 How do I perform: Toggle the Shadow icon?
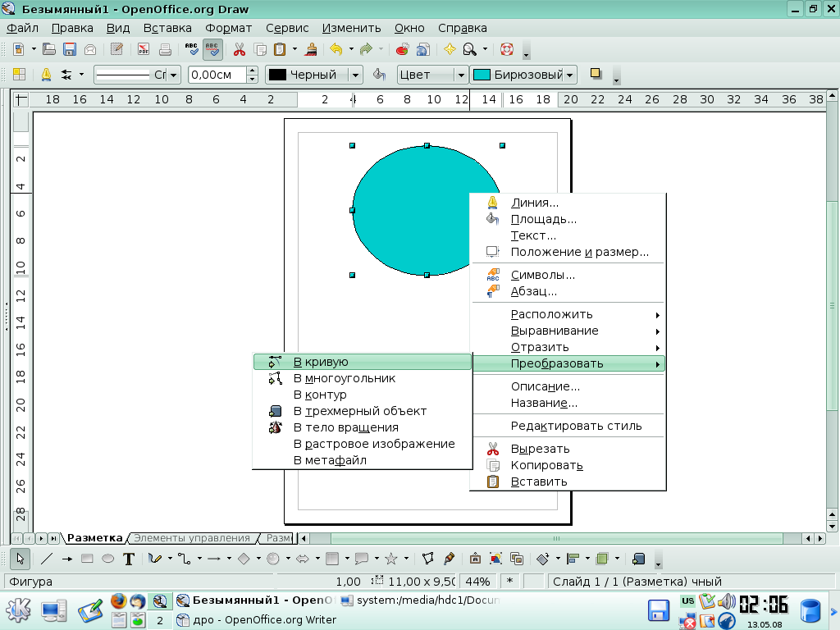(x=596, y=74)
